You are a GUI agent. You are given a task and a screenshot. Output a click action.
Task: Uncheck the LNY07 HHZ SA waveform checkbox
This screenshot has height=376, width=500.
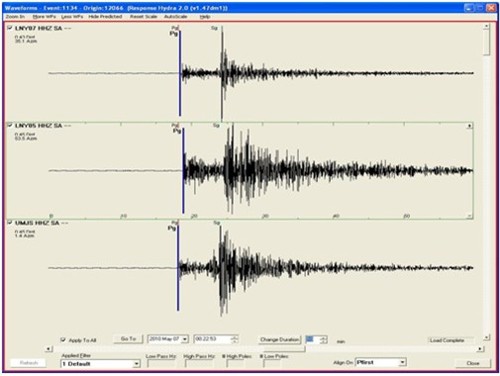pyautogui.click(x=10, y=28)
